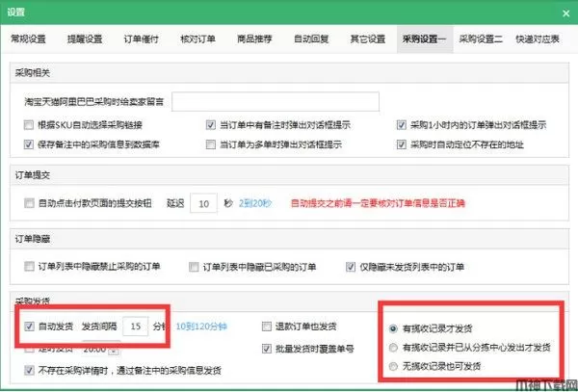
Task: Select 有揽收记录并已从分拣中心发出才发货 option
Action: tap(393, 348)
